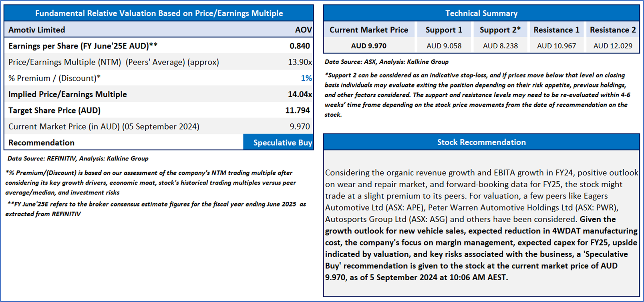Select the Earnings per Share value 0.840
The image size is (644, 302).
pos(300,46)
